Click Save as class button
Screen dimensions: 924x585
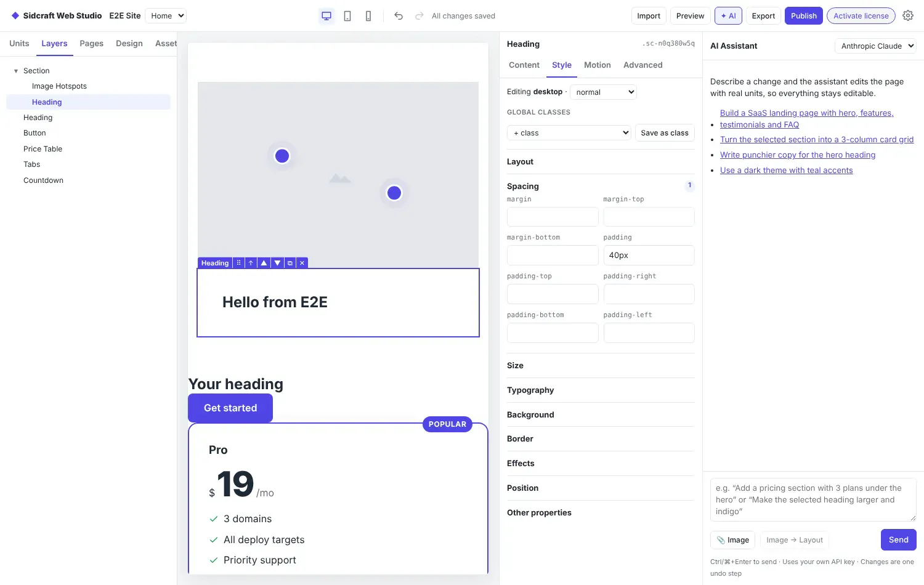click(x=665, y=133)
